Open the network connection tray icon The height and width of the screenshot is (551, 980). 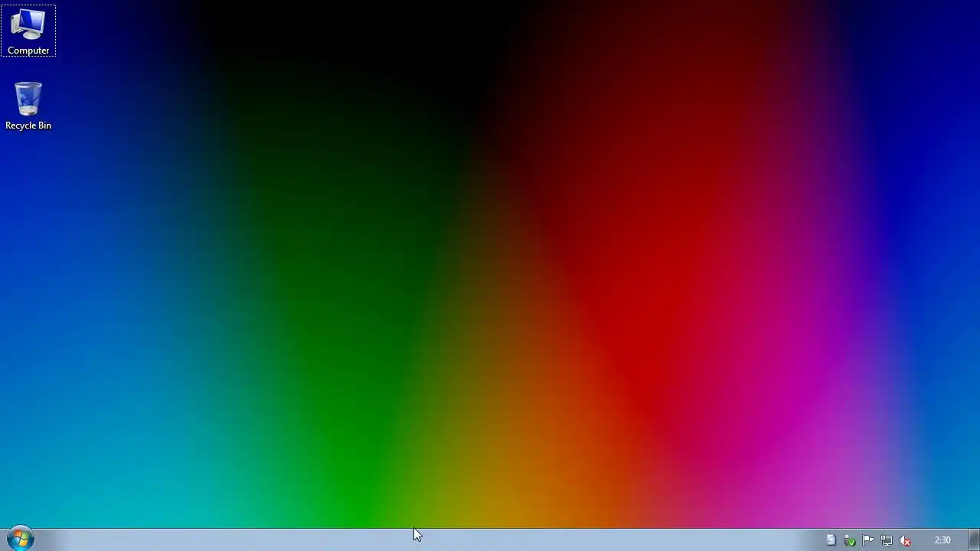(887, 540)
